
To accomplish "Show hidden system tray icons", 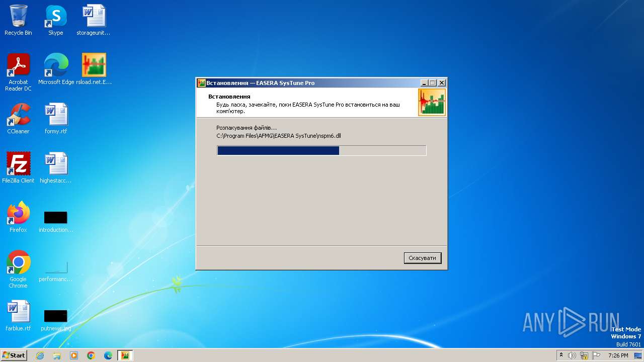I will pos(561,355).
